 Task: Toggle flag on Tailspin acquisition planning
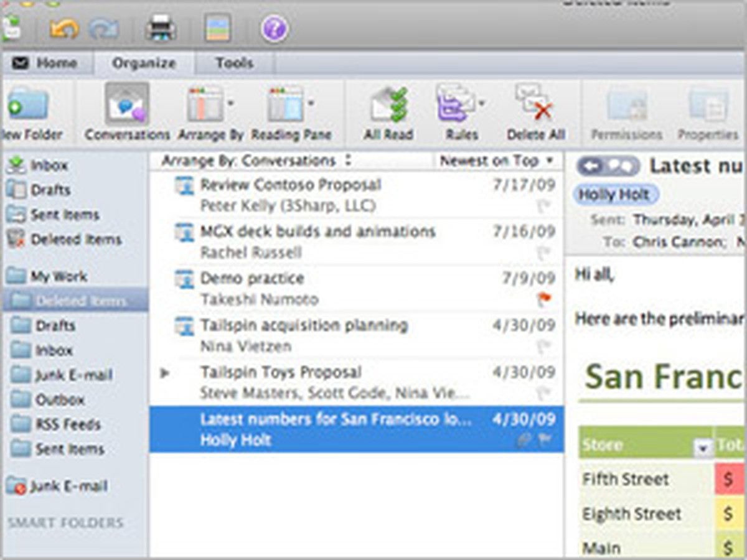[544, 347]
